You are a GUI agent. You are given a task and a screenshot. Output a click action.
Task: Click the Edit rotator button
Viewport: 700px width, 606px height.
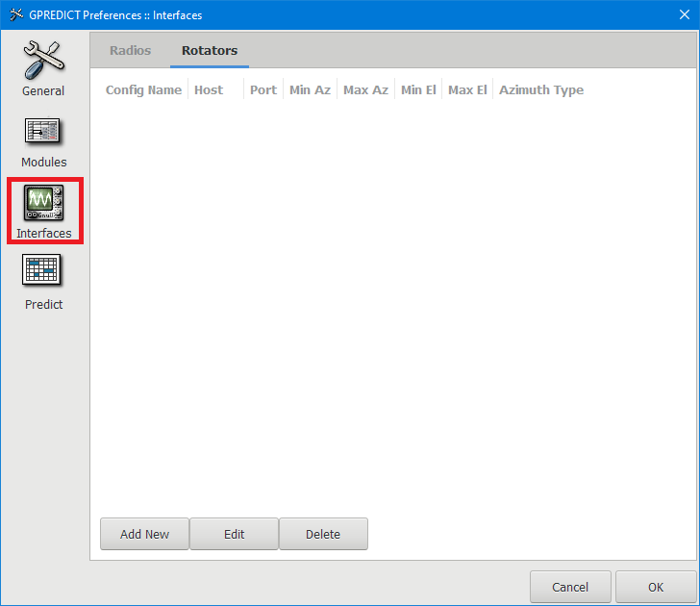(x=235, y=534)
